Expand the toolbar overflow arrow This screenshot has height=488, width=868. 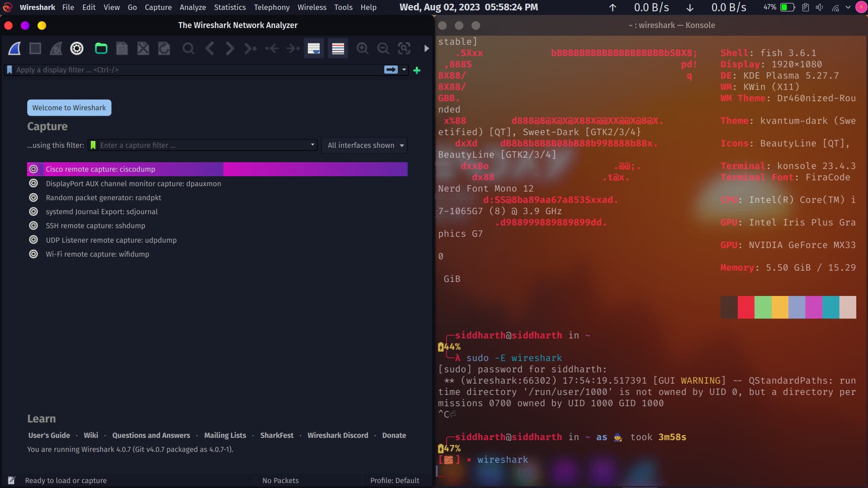point(426,48)
